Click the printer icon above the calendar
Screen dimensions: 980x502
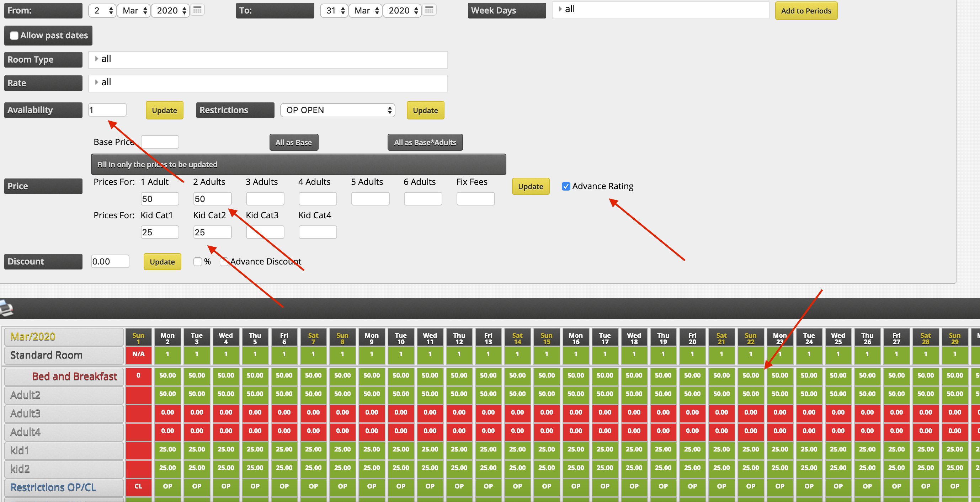click(6, 308)
